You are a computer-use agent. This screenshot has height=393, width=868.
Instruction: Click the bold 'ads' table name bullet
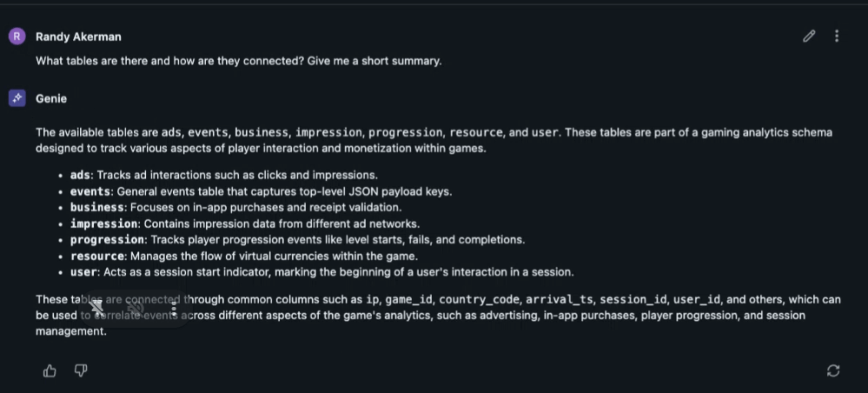(80, 175)
